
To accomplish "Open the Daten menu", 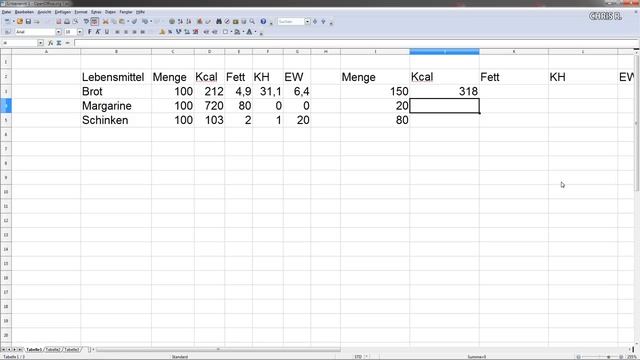I will (x=110, y=12).
